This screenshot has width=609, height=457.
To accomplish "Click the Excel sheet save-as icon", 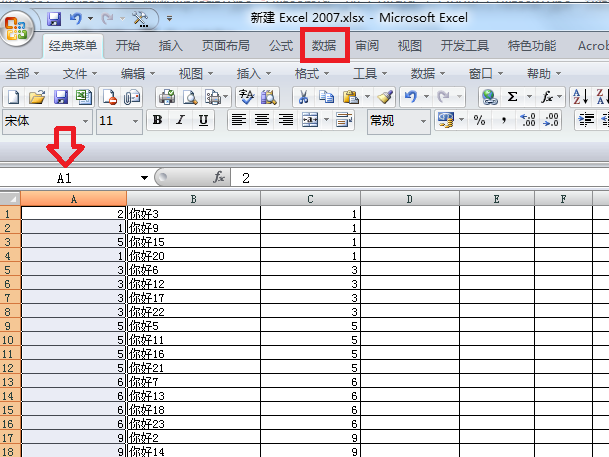I will [84, 97].
